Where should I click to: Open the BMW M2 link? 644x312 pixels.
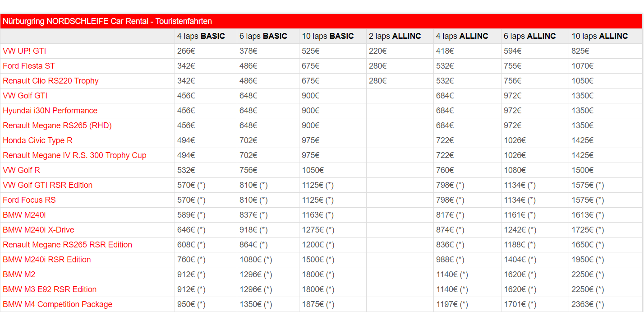coord(19,275)
